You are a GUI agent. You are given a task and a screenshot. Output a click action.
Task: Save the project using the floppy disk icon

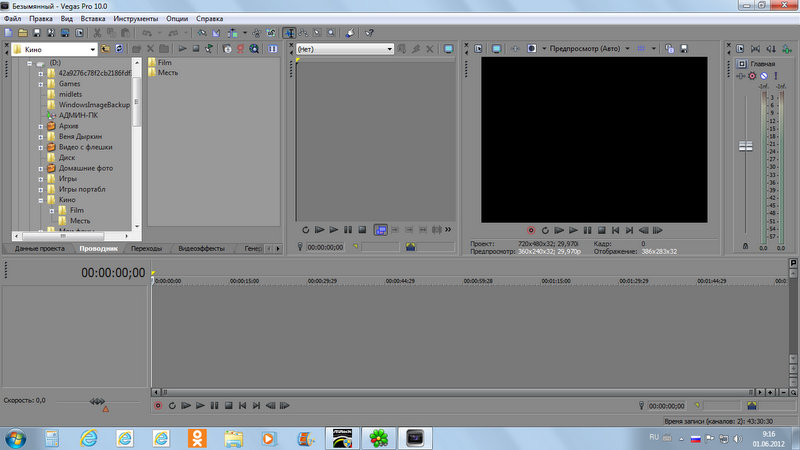pyautogui.click(x=37, y=33)
